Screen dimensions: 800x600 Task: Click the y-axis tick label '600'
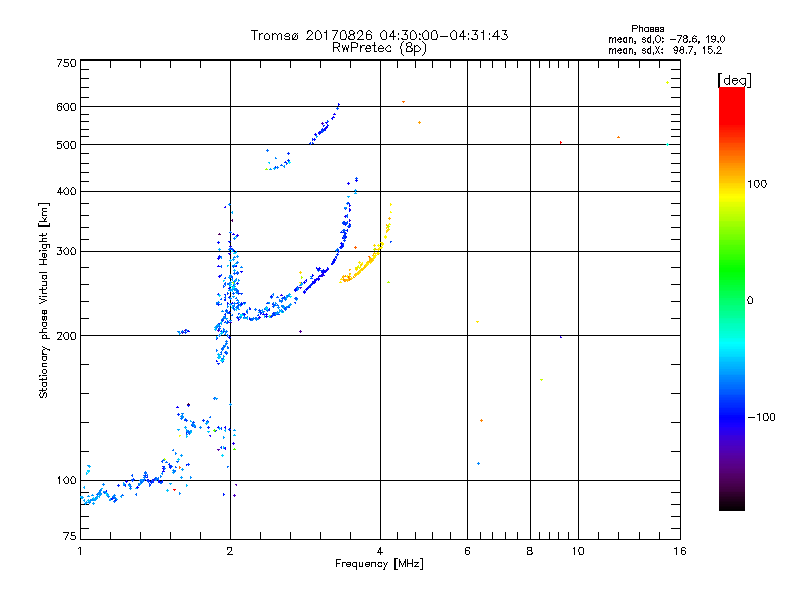[x=66, y=107]
